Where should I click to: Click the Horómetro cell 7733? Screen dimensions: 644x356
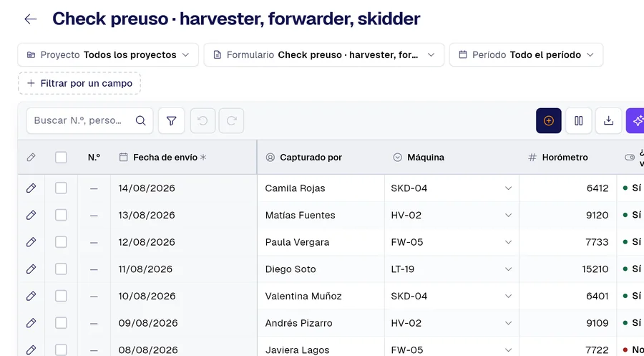pos(568,242)
